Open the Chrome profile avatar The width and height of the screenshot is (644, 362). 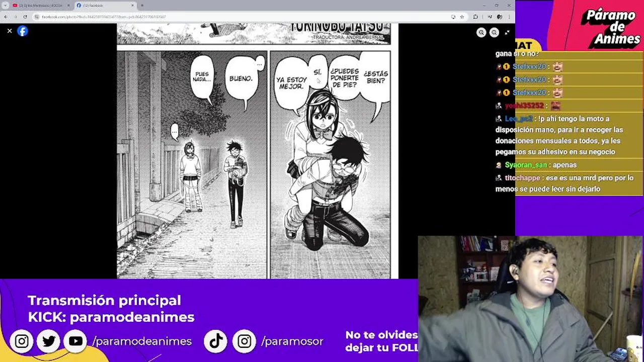500,17
